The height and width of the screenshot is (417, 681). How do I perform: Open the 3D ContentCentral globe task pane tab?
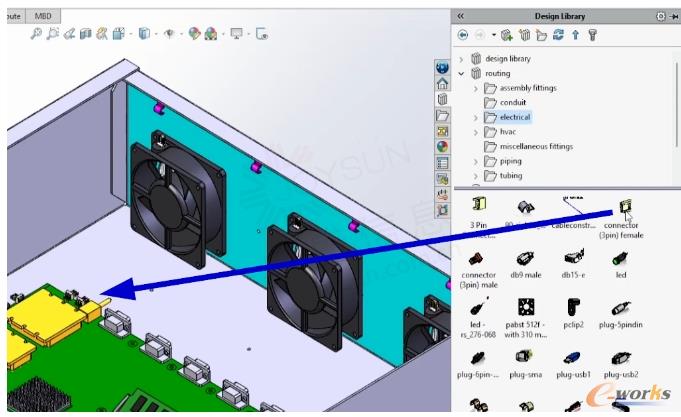click(x=442, y=67)
